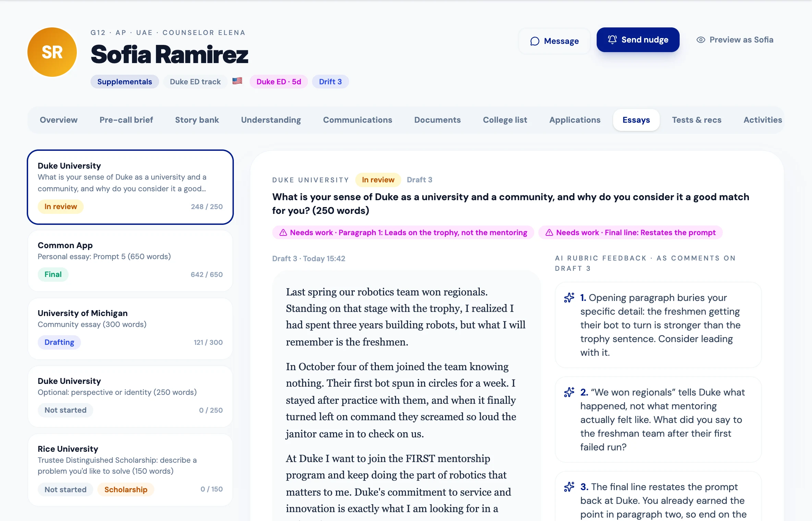812x521 pixels.
Task: Open the Communications tab
Action: pyautogui.click(x=357, y=120)
